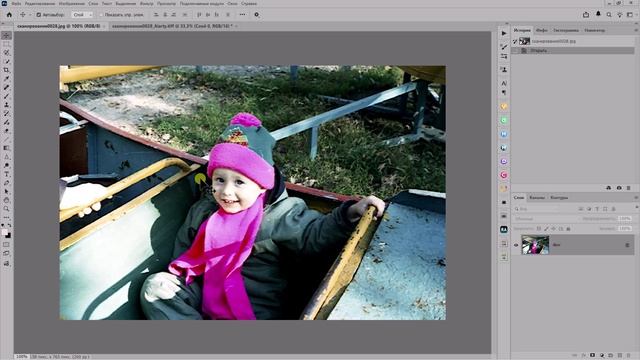Click the 100% zoom field in status bar
Viewport: 640px width, 360px height.
tap(21, 357)
